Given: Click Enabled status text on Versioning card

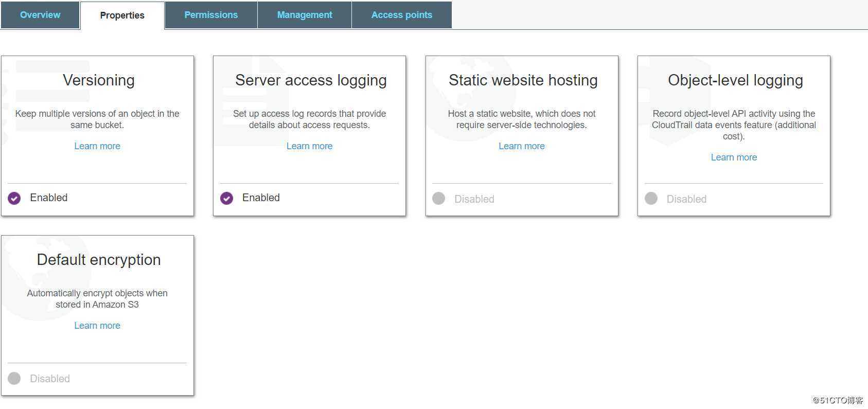Looking at the screenshot, I should (x=49, y=198).
